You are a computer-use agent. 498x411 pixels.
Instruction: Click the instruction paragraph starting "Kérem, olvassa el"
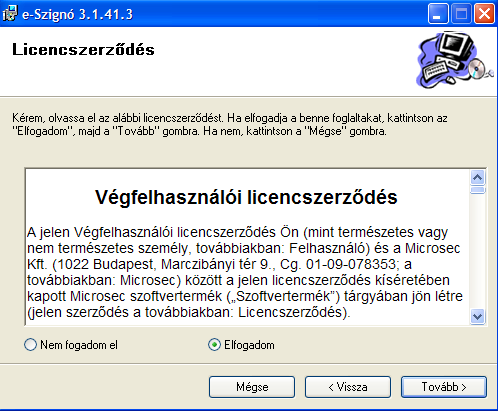230,125
